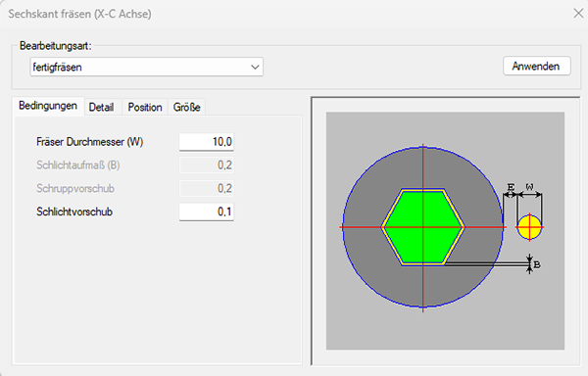Image resolution: width=588 pixels, height=376 pixels.
Task: Click the W dimension marker in preview
Action: pos(529,186)
